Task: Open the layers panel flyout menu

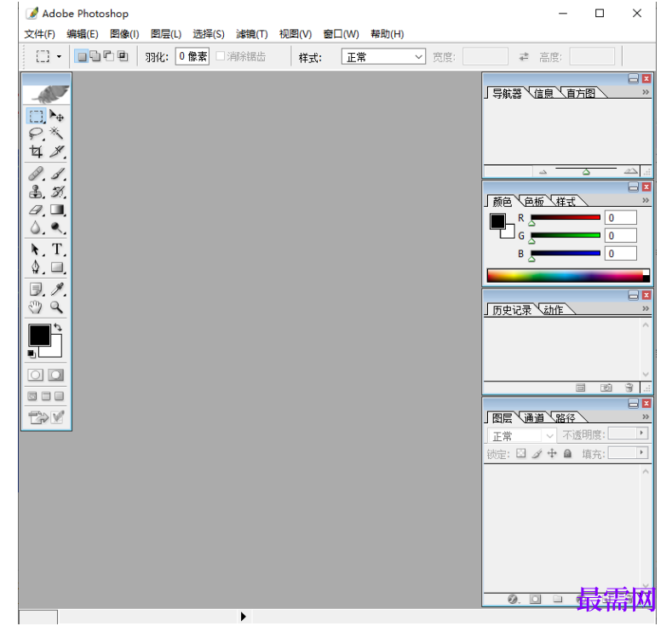Action: point(646,416)
